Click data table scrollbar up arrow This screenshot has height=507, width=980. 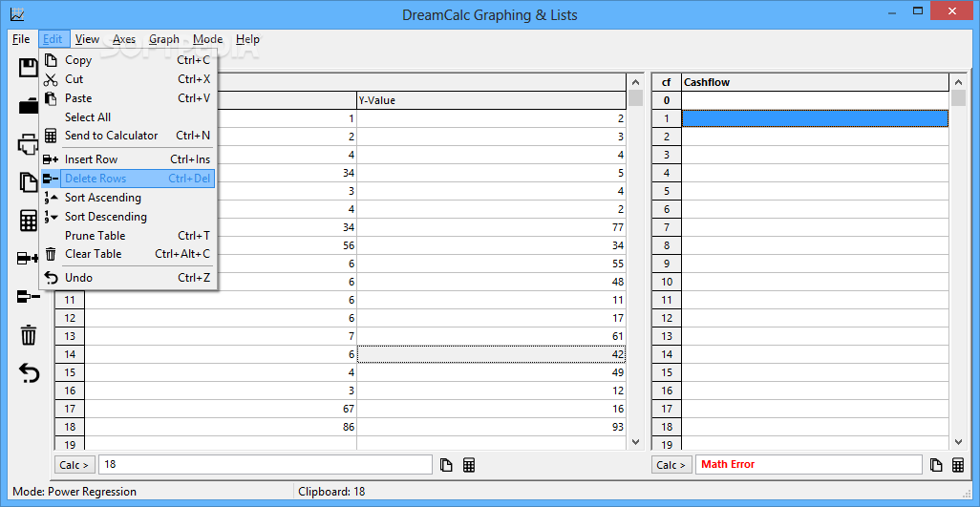pyautogui.click(x=635, y=82)
